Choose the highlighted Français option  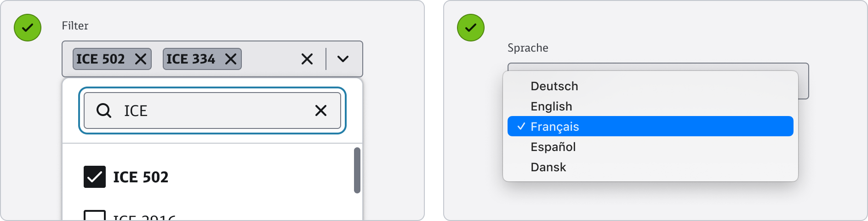point(554,127)
